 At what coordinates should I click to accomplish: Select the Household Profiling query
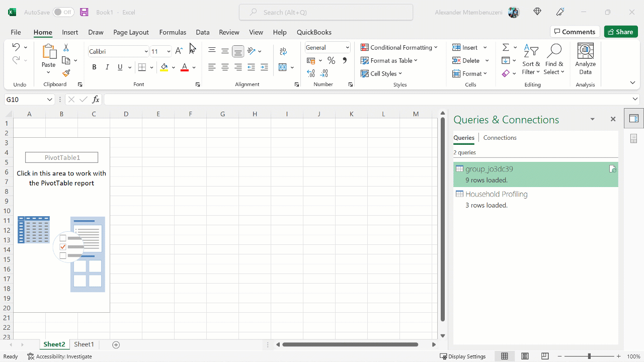click(x=497, y=194)
